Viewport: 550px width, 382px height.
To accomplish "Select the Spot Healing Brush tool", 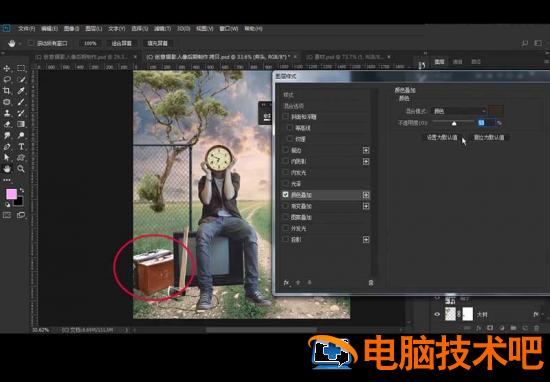I will (7, 102).
